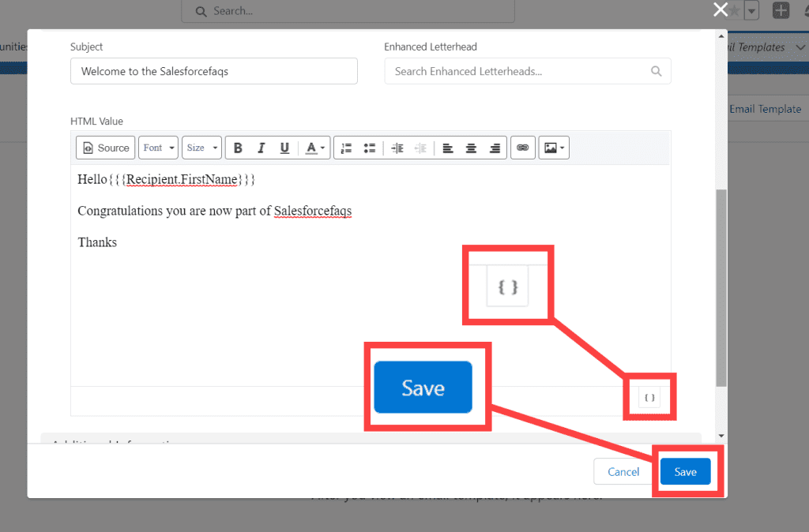Click the word Thanks in the editor
The height and width of the screenshot is (532, 809).
97,242
